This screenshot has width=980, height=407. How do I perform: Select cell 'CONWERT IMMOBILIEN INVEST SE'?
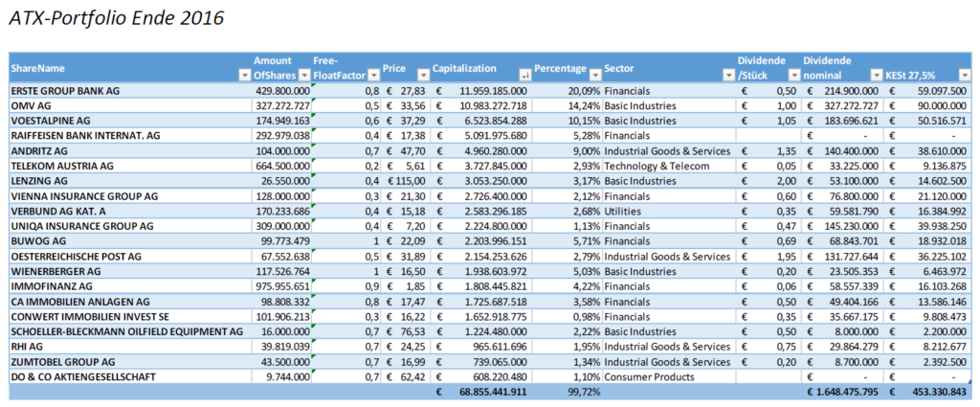[x=130, y=316]
